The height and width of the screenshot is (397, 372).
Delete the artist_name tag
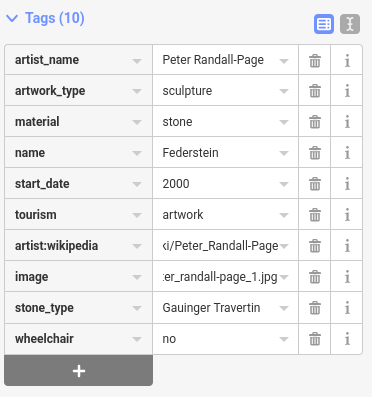pyautogui.click(x=315, y=60)
